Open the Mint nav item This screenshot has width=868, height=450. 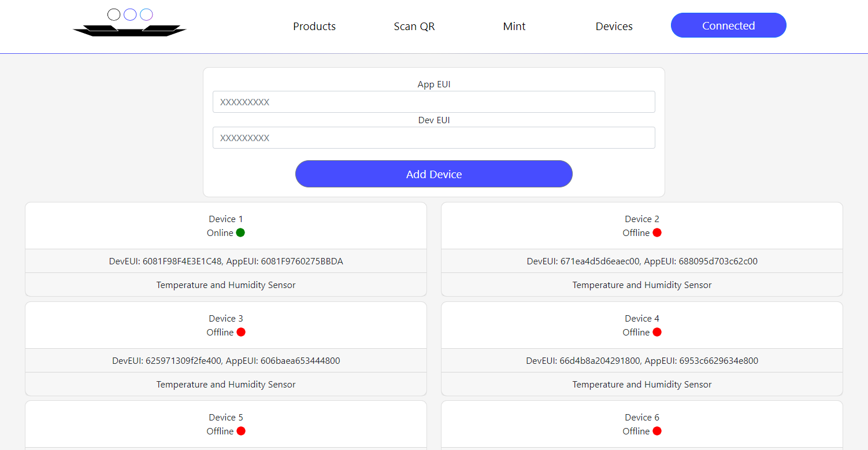514,26
